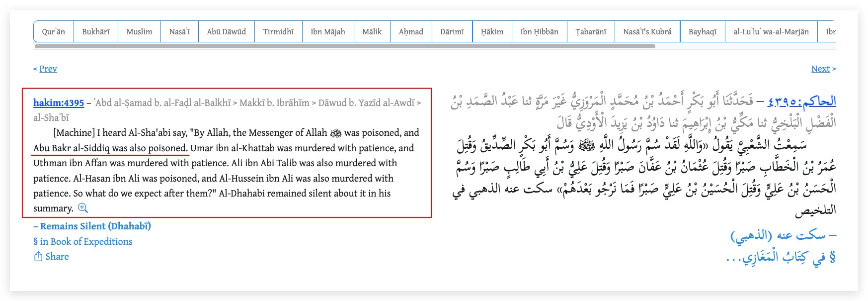Open al-Lu'lu' wa-al-Marjān tab
Viewport: 868px width, 301px height.
coord(771,31)
